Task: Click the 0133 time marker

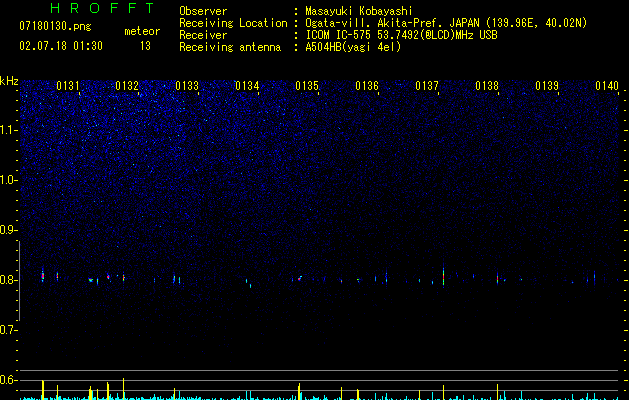Action: coord(187,86)
